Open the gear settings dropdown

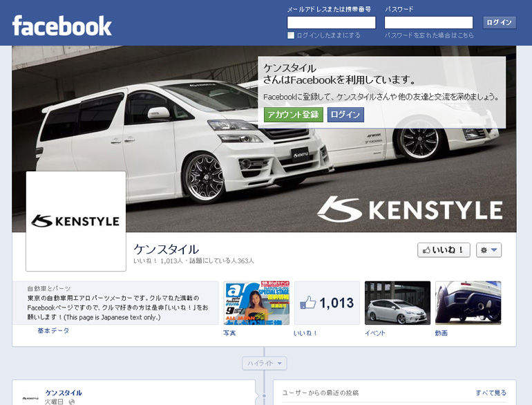[x=488, y=250]
